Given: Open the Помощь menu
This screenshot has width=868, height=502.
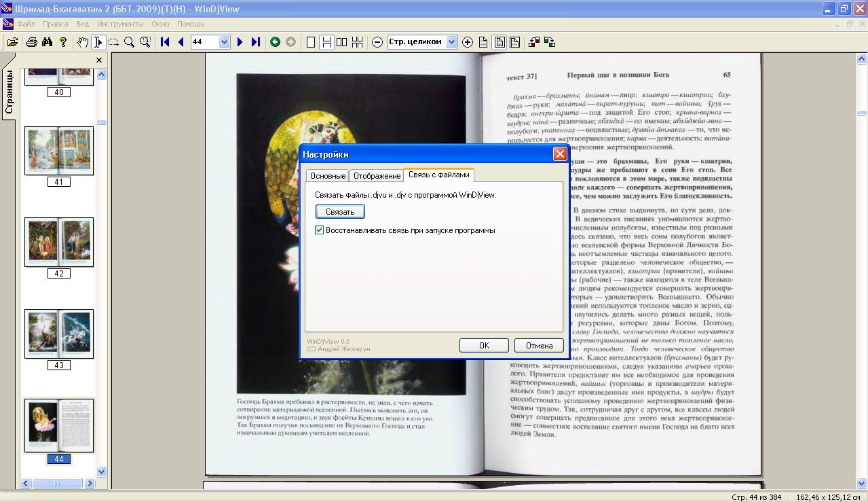Looking at the screenshot, I should tap(191, 24).
